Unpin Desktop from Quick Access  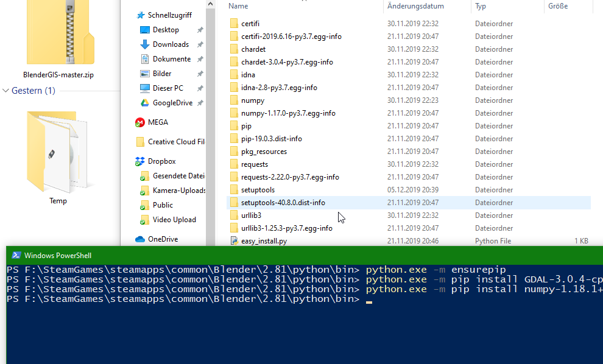pyautogui.click(x=199, y=29)
